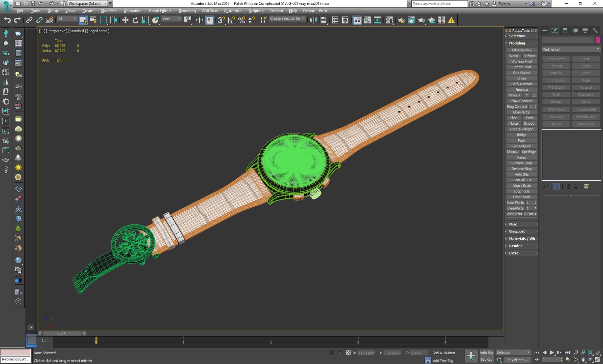The width and height of the screenshot is (603, 364).
Task: Click the Redo arrow icon
Action: tap(17, 20)
